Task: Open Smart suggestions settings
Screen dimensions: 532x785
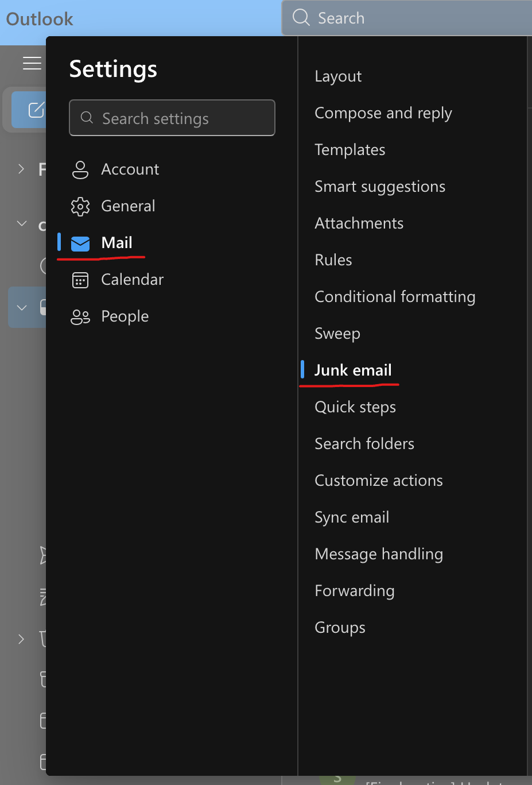Action: click(380, 187)
